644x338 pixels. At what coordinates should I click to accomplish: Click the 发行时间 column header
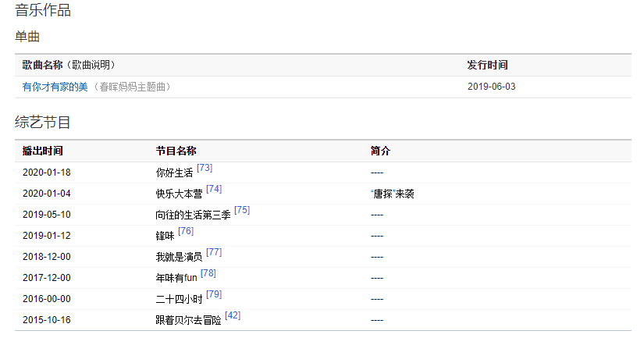[487, 65]
